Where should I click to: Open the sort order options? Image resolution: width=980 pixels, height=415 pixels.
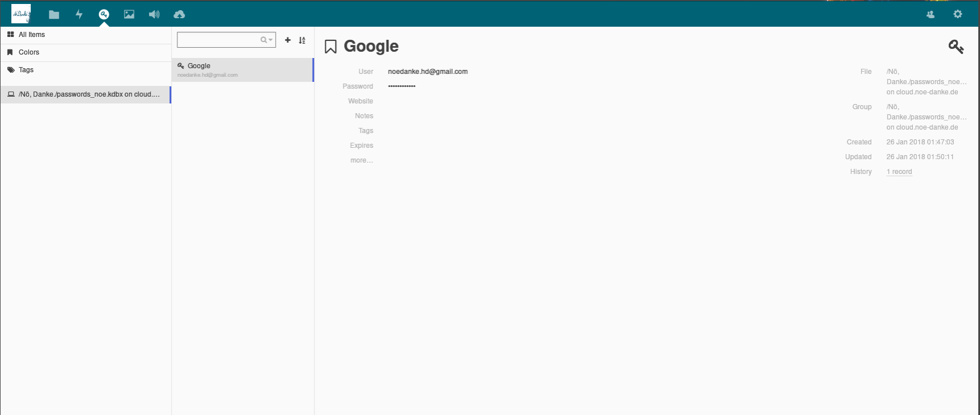302,40
